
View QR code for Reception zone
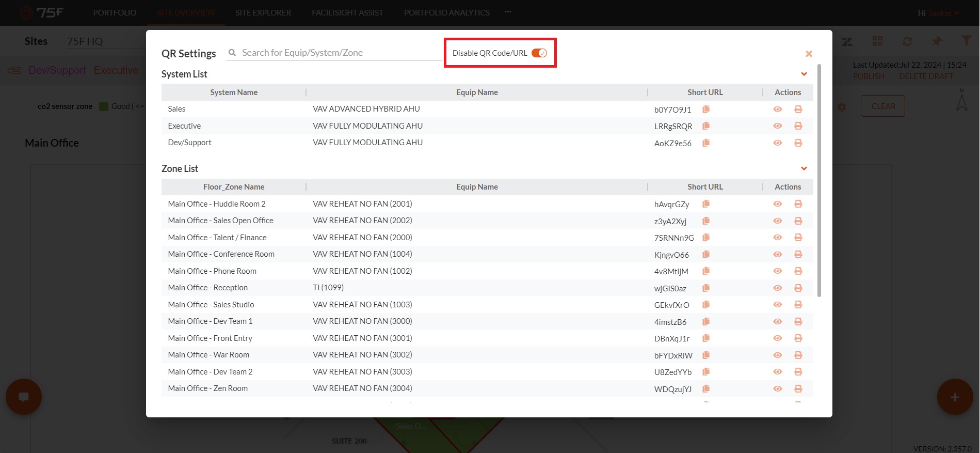778,288
